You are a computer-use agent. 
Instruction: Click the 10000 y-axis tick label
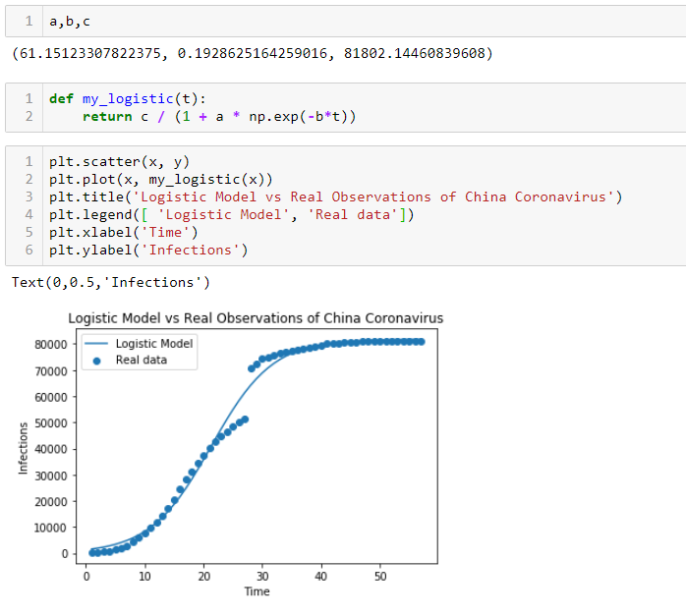click(x=51, y=528)
